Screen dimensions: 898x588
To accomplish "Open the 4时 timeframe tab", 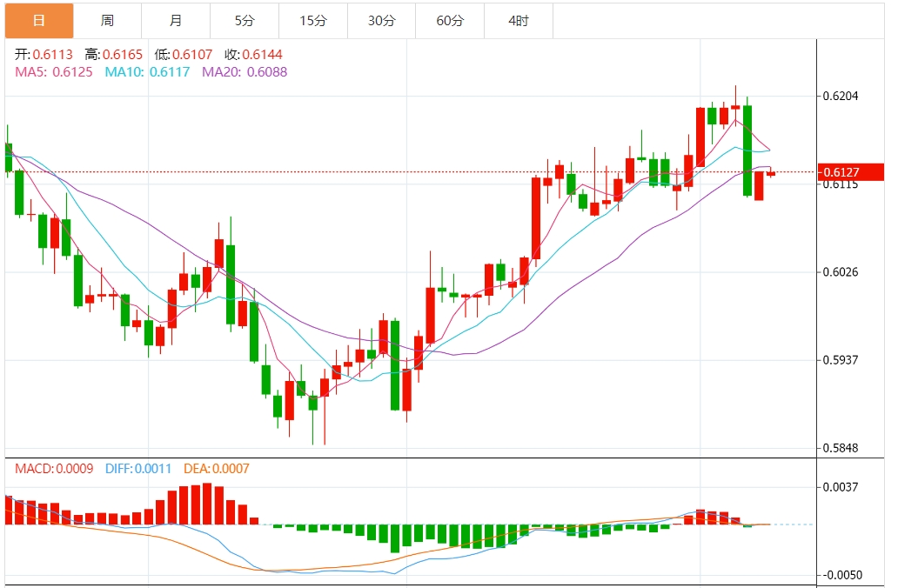I will (519, 21).
